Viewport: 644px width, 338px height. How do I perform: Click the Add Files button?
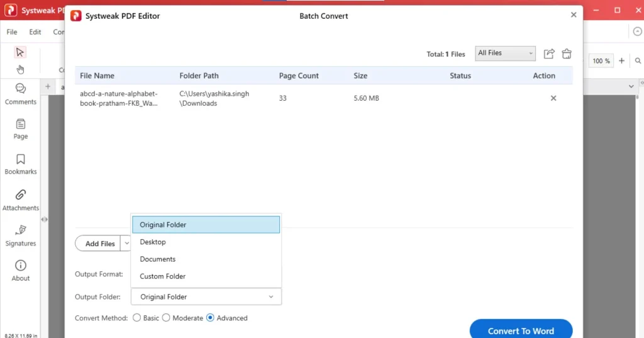point(97,244)
